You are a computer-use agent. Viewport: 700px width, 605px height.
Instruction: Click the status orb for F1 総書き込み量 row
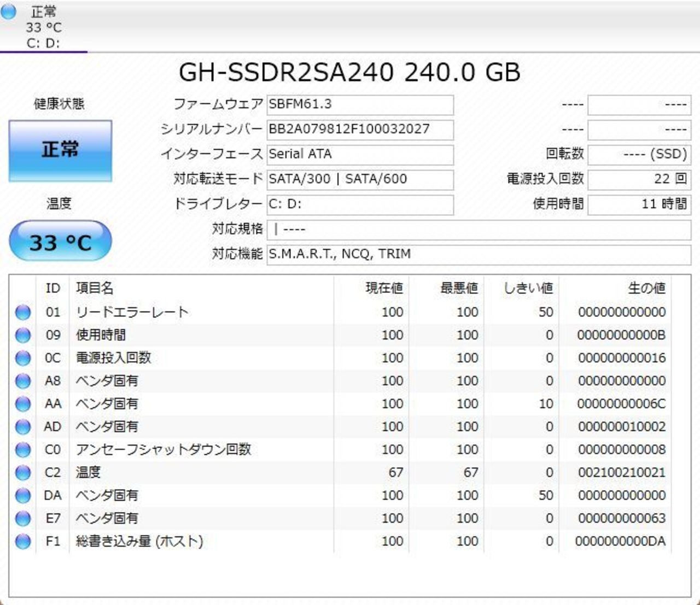(23, 541)
